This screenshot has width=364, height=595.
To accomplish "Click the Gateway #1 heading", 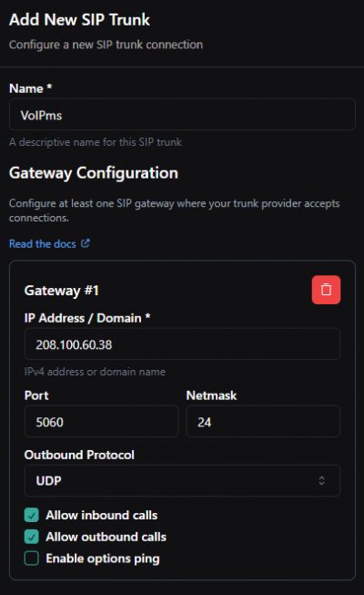I will coord(62,291).
